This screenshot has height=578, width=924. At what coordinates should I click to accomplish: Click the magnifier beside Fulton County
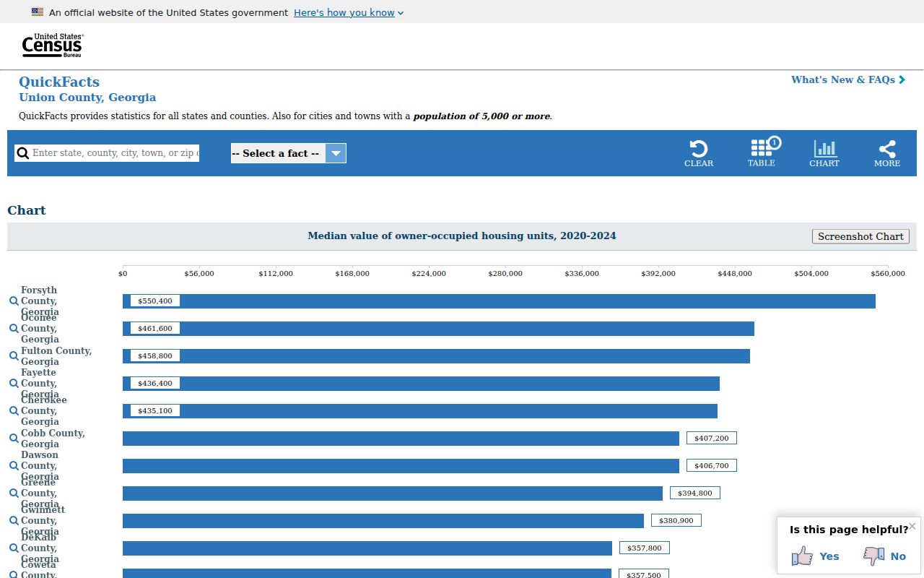point(14,356)
